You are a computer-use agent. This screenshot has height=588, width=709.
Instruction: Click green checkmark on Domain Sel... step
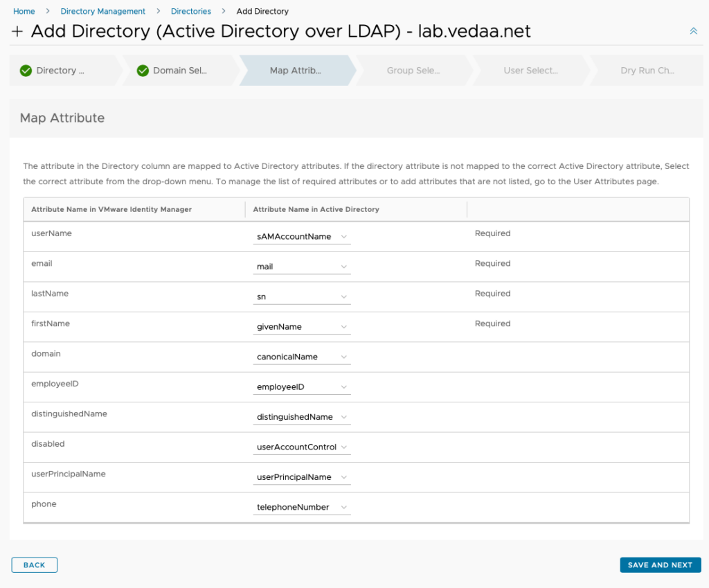(x=143, y=71)
